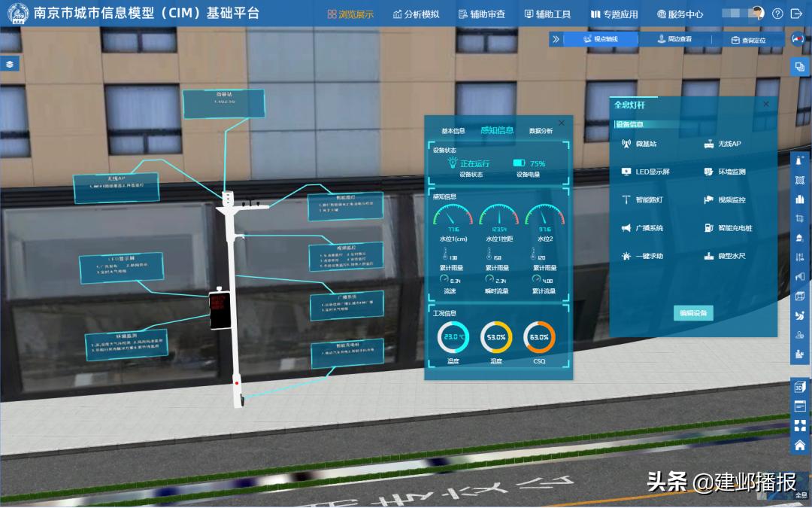Select LED显示屏 device option

pos(645,172)
